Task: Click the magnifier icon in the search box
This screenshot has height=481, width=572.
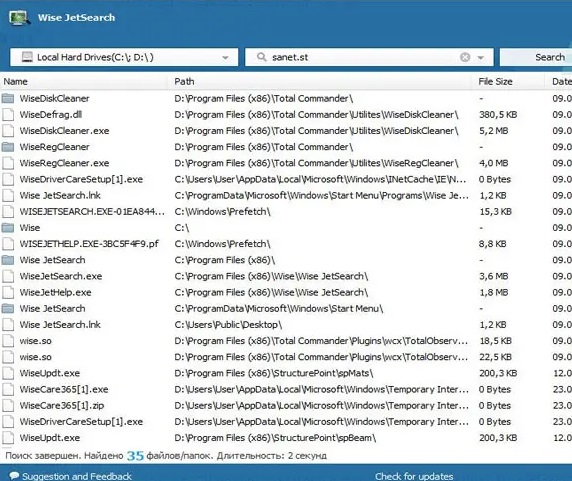Action: click(x=261, y=57)
